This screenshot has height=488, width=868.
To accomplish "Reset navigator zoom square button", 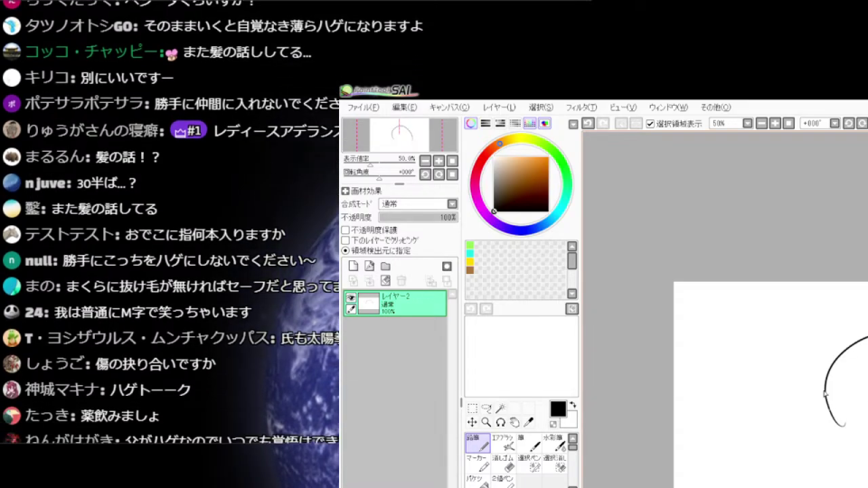I will (452, 161).
